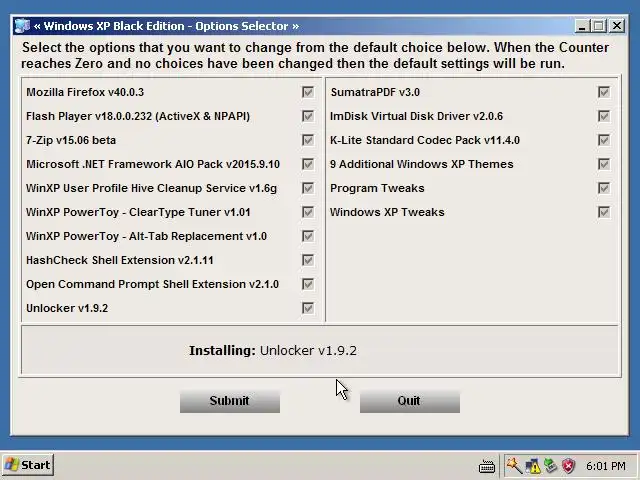
Task: Click the ClearType Tuner v1.01 label
Action: click(138, 212)
